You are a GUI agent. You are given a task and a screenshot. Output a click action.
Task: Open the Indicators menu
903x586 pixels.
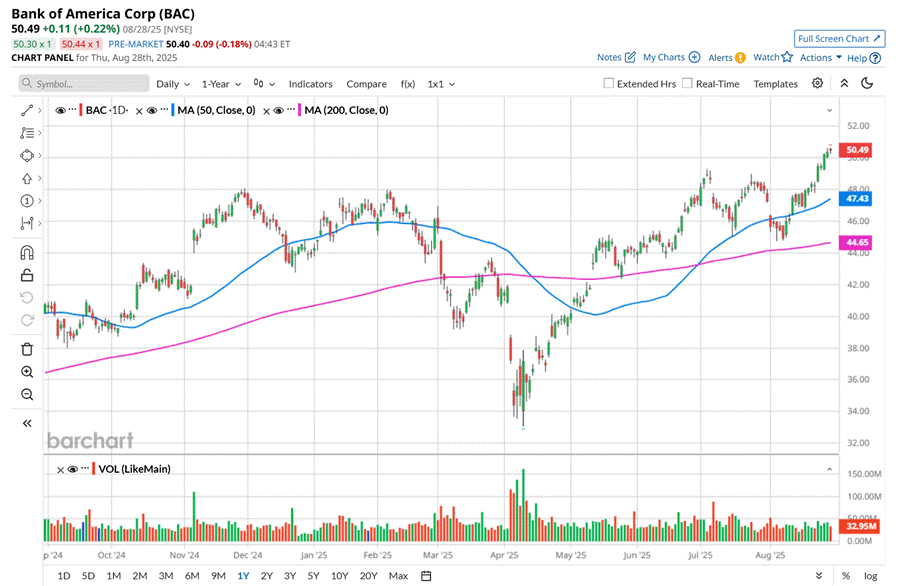click(310, 84)
